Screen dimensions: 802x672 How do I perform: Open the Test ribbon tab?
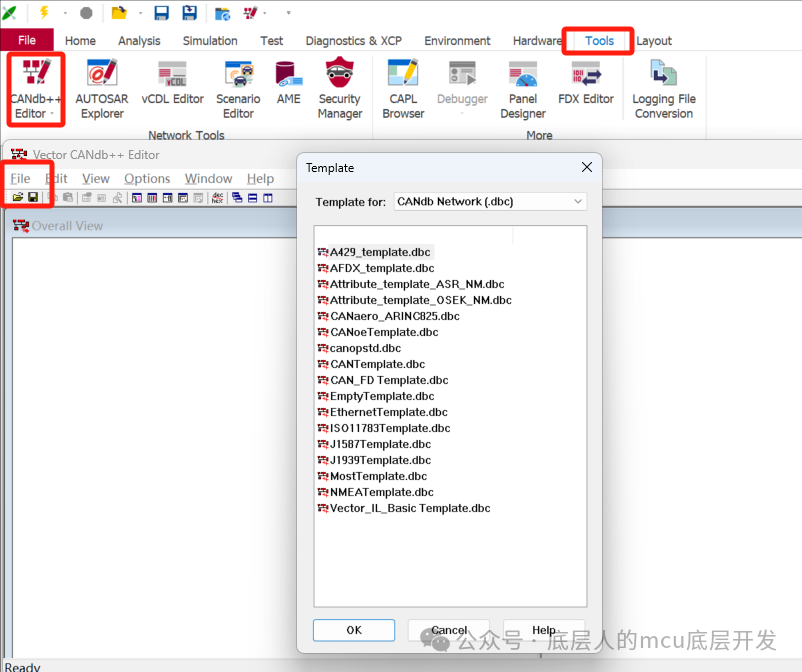(x=272, y=41)
